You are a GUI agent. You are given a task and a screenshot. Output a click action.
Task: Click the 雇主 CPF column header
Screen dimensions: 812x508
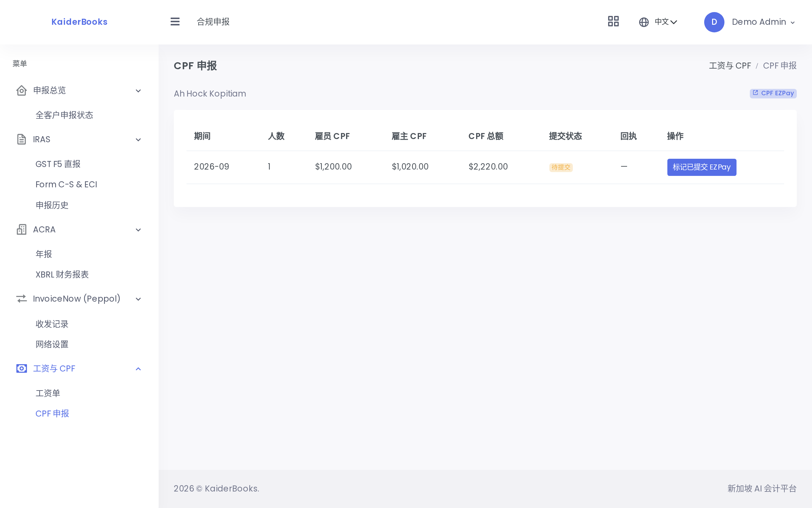[409, 136]
